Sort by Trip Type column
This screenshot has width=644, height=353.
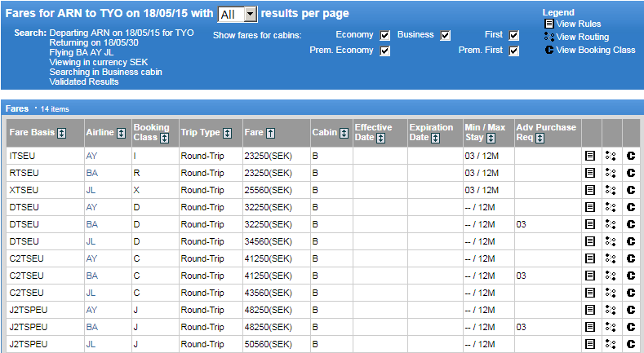228,133
